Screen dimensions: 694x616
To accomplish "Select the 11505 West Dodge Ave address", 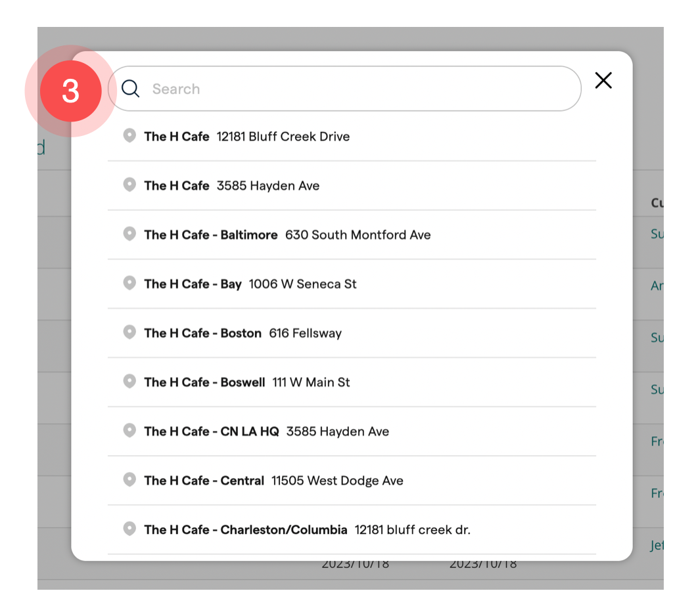I will click(337, 481).
